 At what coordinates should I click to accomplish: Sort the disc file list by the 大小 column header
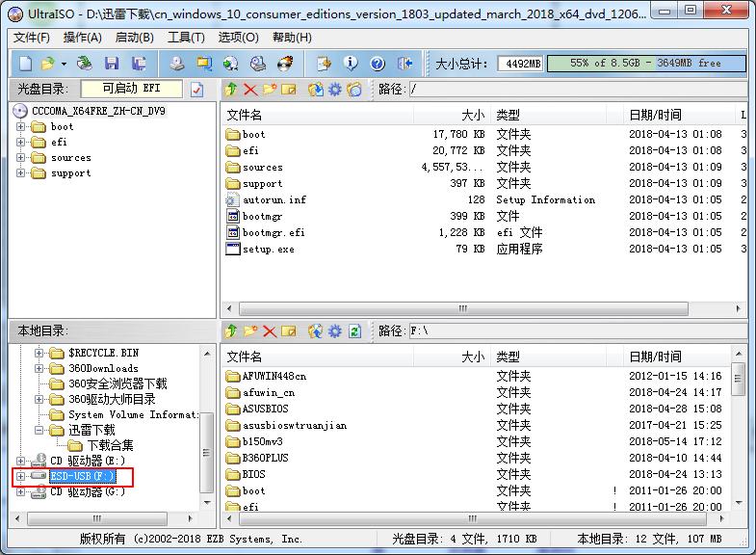[452, 115]
